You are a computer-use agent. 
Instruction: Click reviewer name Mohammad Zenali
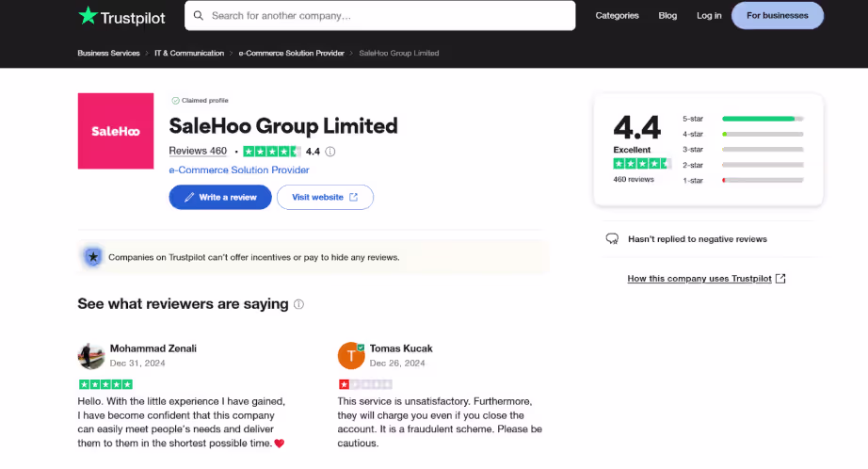click(x=153, y=348)
